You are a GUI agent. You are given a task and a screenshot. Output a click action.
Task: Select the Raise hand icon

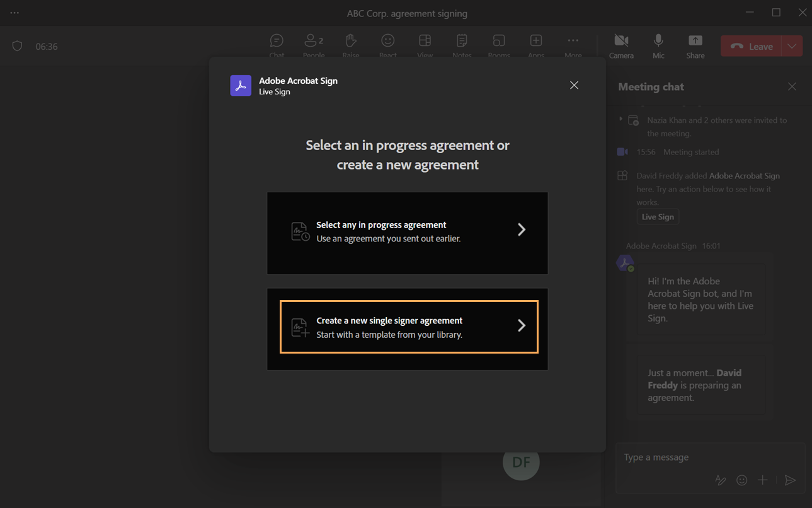(x=350, y=41)
